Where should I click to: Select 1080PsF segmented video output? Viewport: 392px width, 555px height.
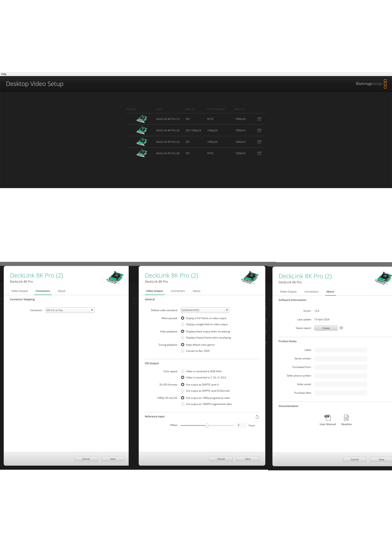[183, 404]
